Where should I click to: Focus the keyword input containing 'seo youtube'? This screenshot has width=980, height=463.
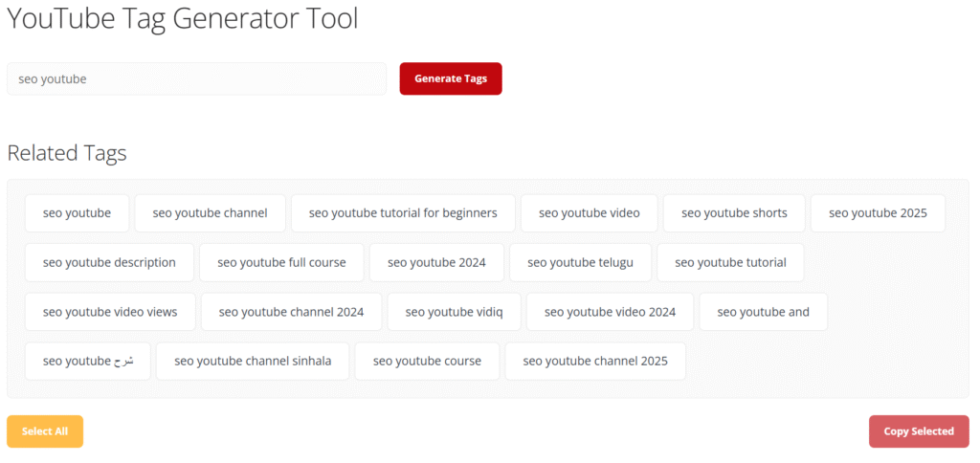196,78
